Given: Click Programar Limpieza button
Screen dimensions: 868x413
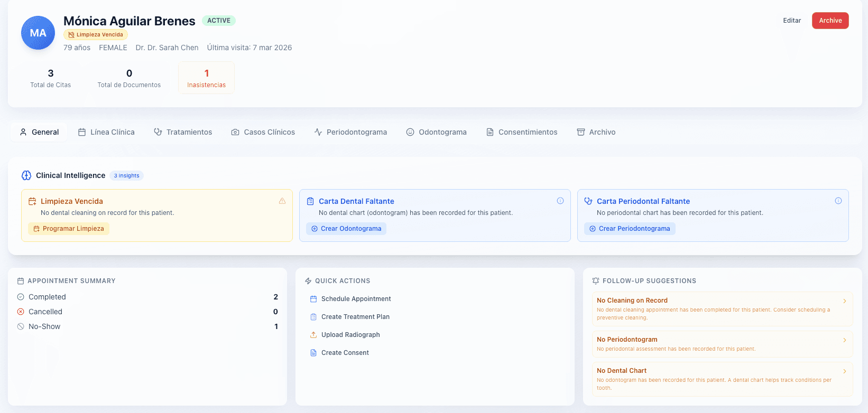Looking at the screenshot, I should pos(69,229).
